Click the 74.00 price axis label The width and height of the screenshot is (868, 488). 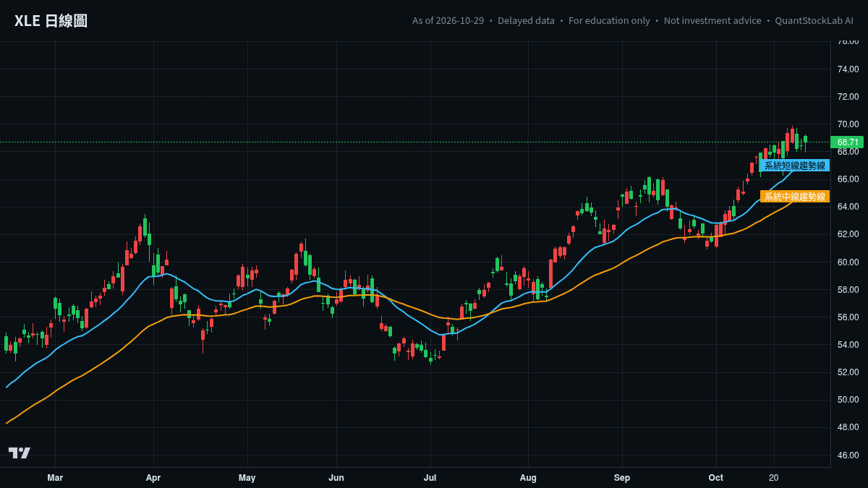coord(848,69)
